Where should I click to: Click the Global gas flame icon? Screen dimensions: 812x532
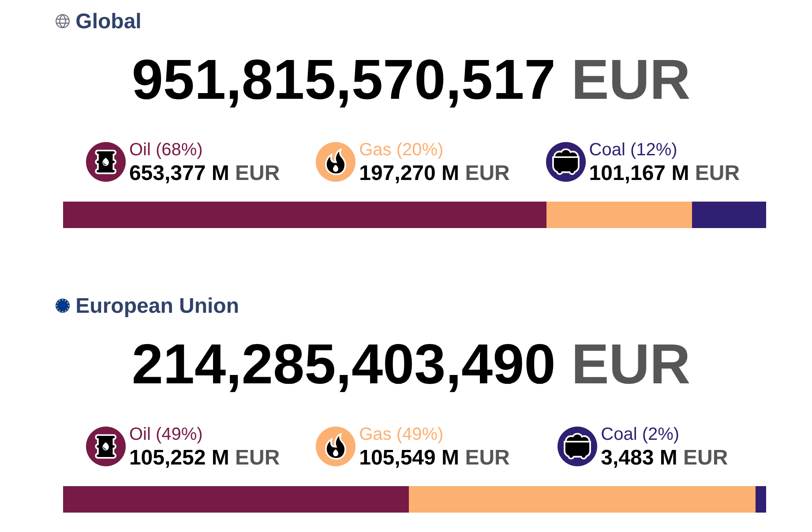[336, 162]
